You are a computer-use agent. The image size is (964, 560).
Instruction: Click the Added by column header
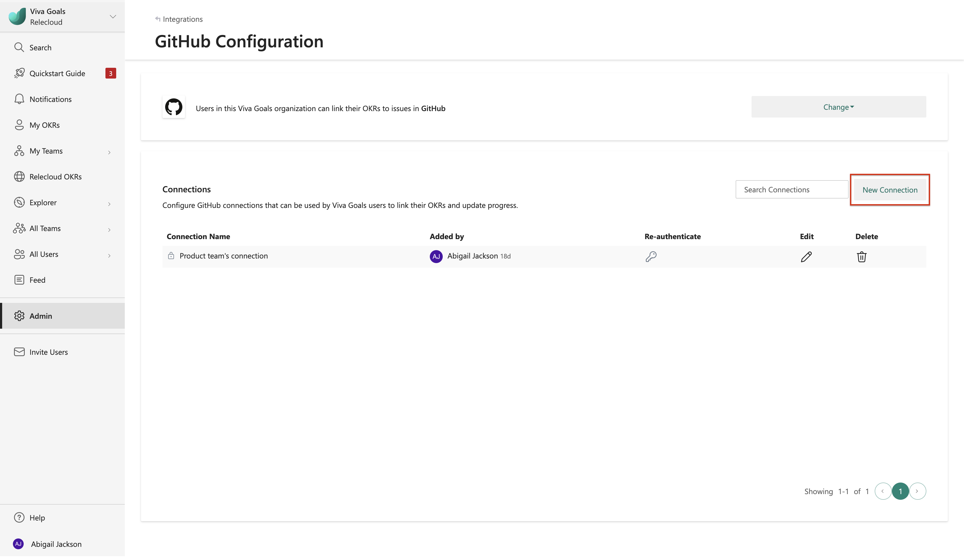point(446,236)
